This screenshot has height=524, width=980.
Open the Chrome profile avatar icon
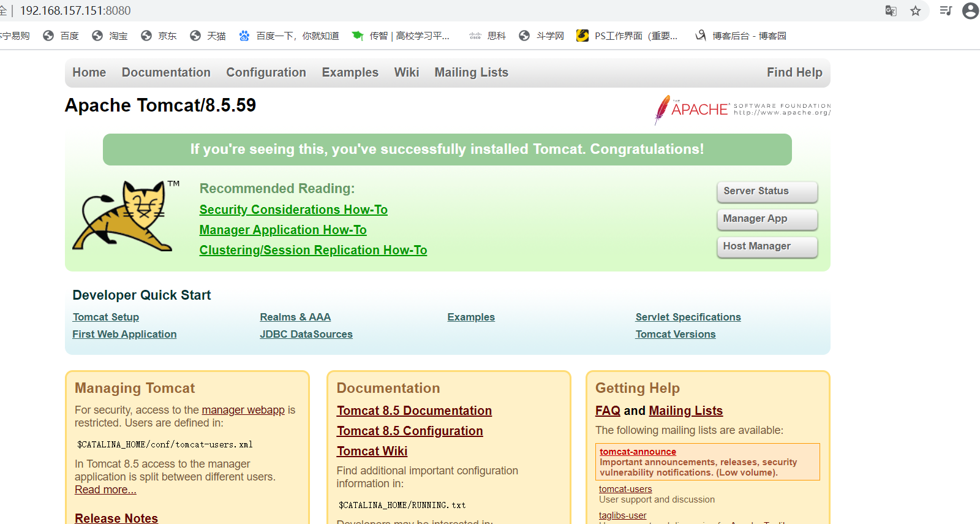coord(971,10)
